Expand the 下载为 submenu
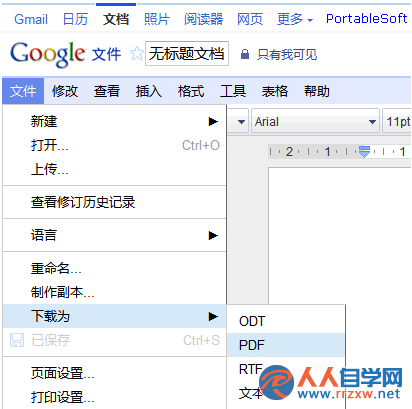Image resolution: width=412 pixels, height=409 pixels. [114, 316]
